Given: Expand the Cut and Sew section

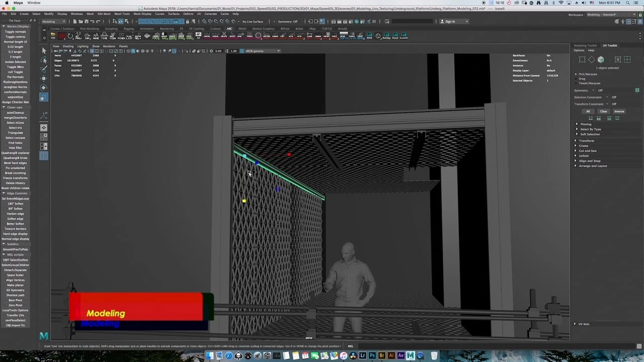Looking at the screenshot, I should pyautogui.click(x=587, y=151).
